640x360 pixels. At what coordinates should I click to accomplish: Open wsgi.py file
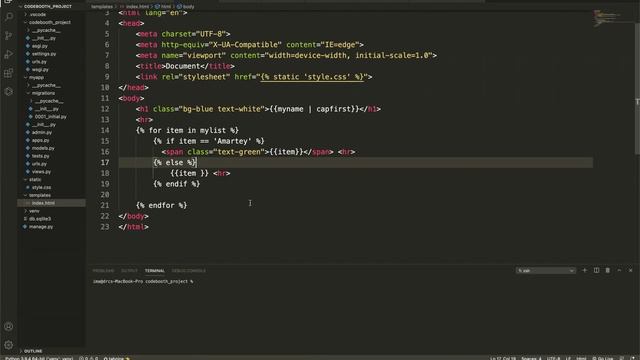[40, 70]
